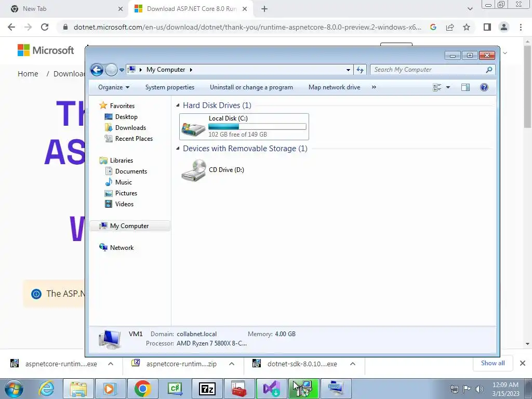Click the Home breadcrumb link on webpage
532x399 pixels.
coord(28,74)
